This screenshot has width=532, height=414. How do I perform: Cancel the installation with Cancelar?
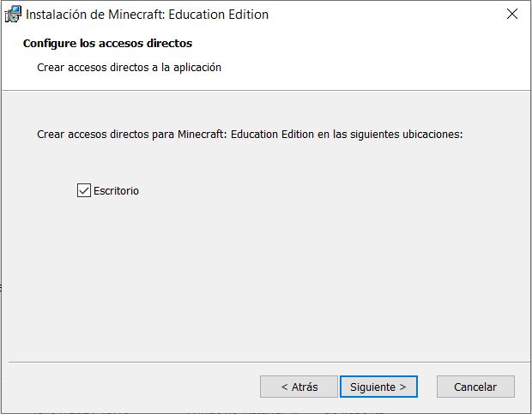475,387
